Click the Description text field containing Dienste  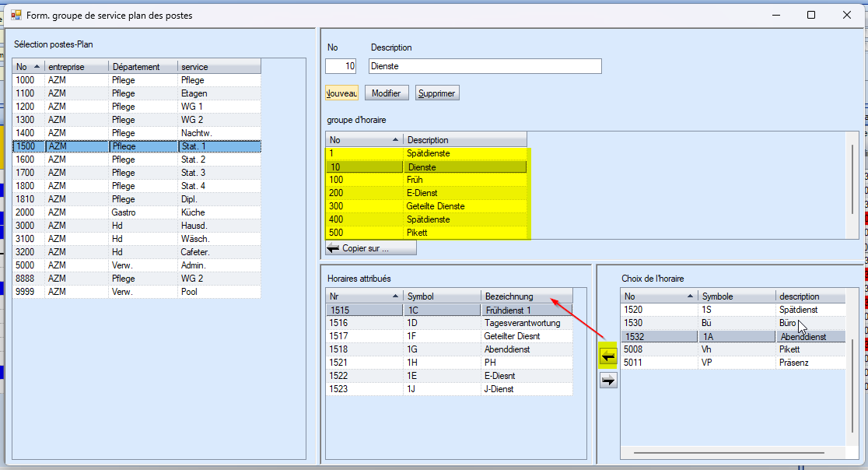click(x=485, y=66)
